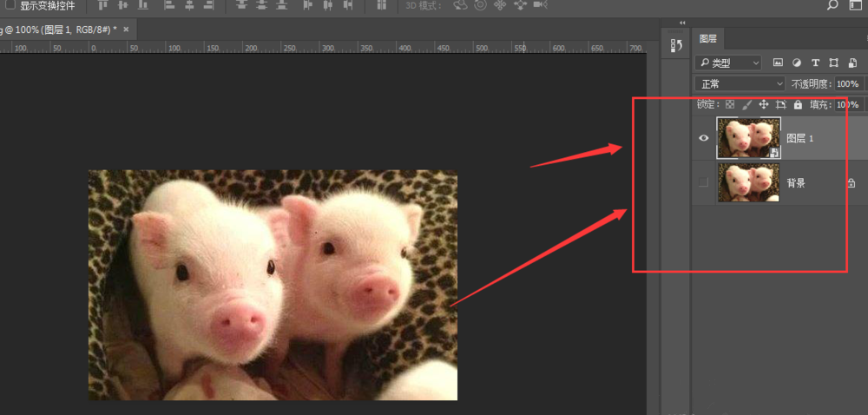Align bottom edges of layers
Image resolution: width=868 pixels, height=415 pixels.
coord(143,5)
